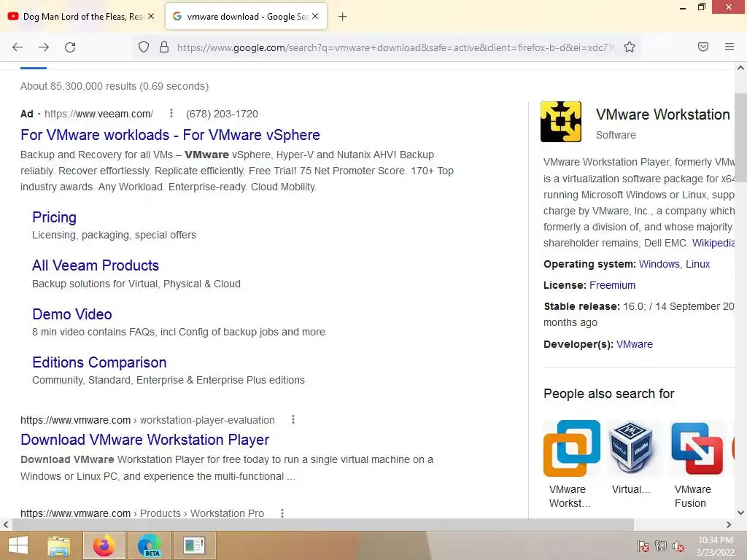
Task: Reload the Google search page
Action: (70, 47)
